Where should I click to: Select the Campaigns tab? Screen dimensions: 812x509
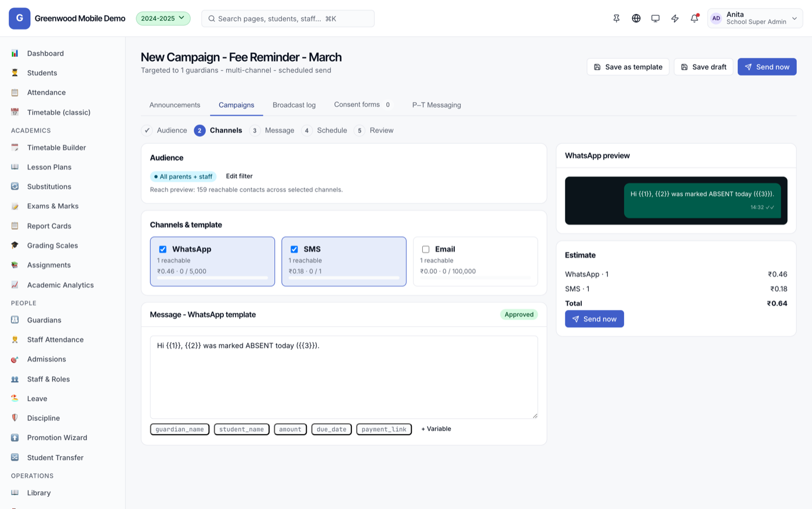(237, 105)
